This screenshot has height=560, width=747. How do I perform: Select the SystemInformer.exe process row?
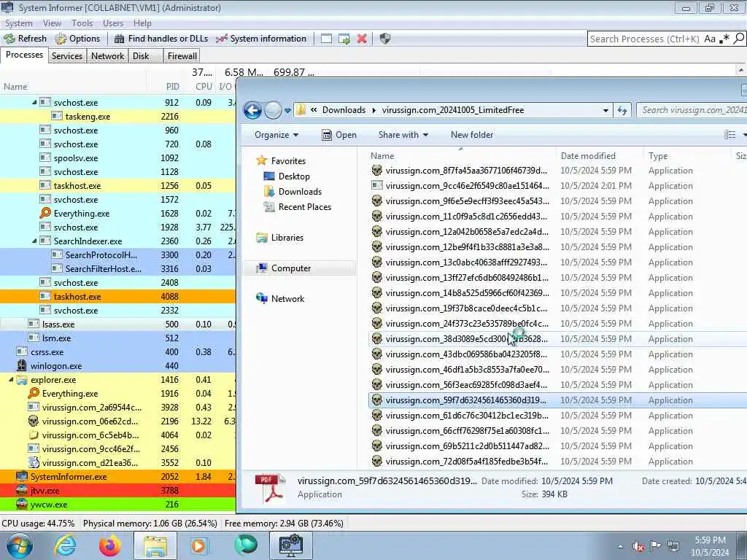pos(117,477)
